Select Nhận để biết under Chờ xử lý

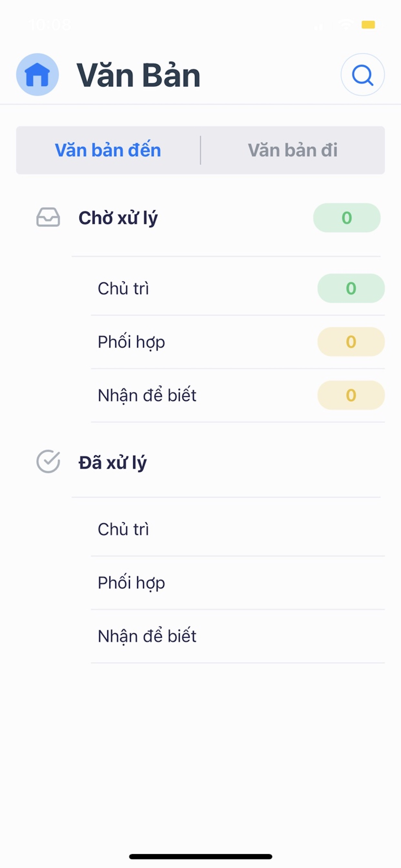tap(238, 395)
